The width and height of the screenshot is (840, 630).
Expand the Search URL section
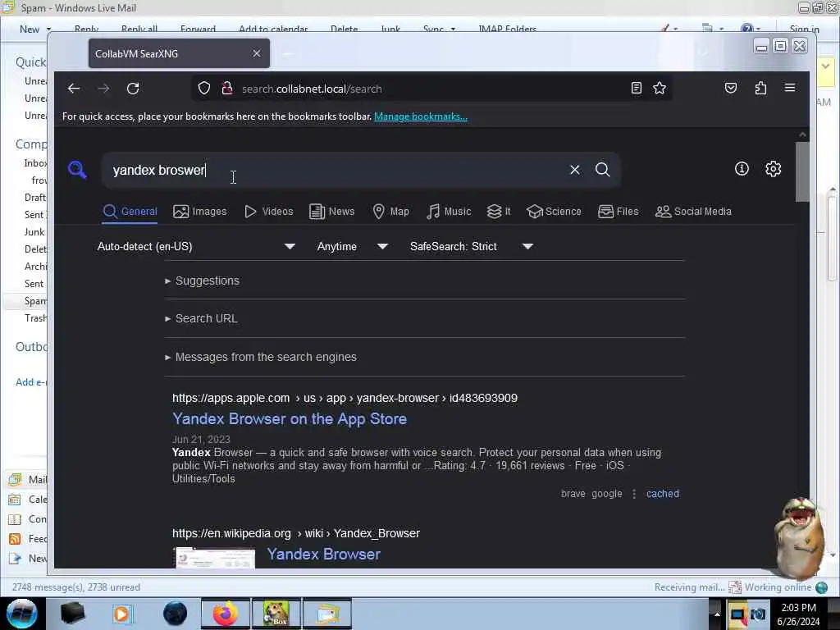click(x=202, y=318)
